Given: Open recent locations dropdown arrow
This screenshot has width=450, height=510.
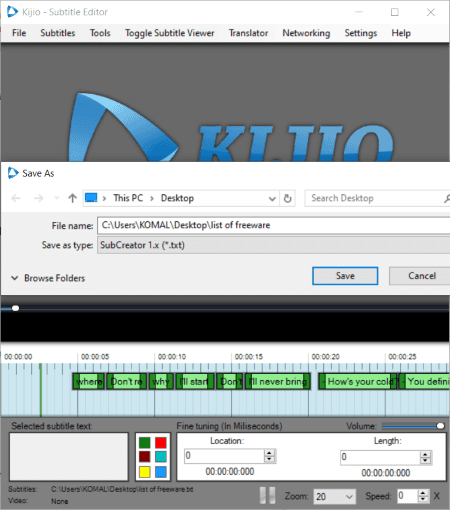Looking at the screenshot, I should [x=57, y=198].
